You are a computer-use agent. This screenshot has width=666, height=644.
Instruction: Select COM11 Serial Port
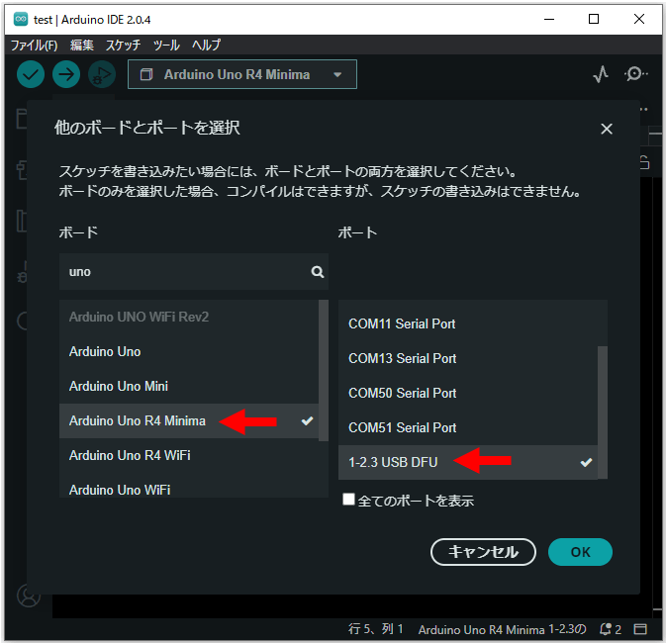(x=468, y=323)
